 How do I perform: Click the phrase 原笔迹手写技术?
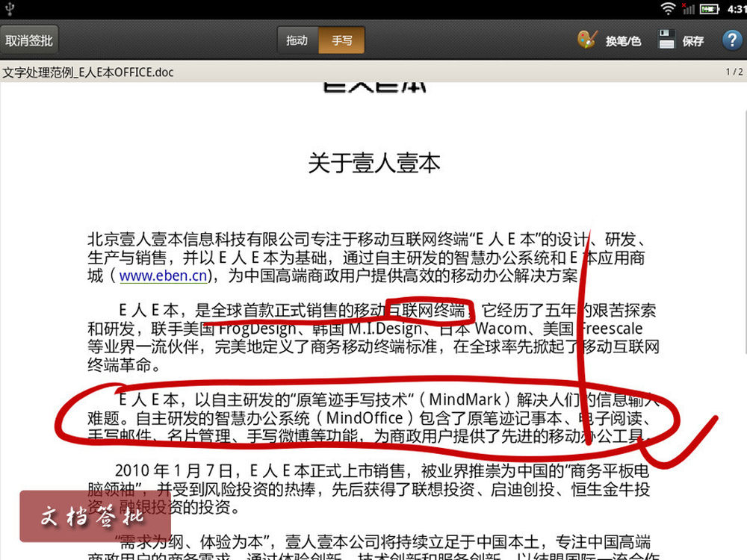coord(352,399)
